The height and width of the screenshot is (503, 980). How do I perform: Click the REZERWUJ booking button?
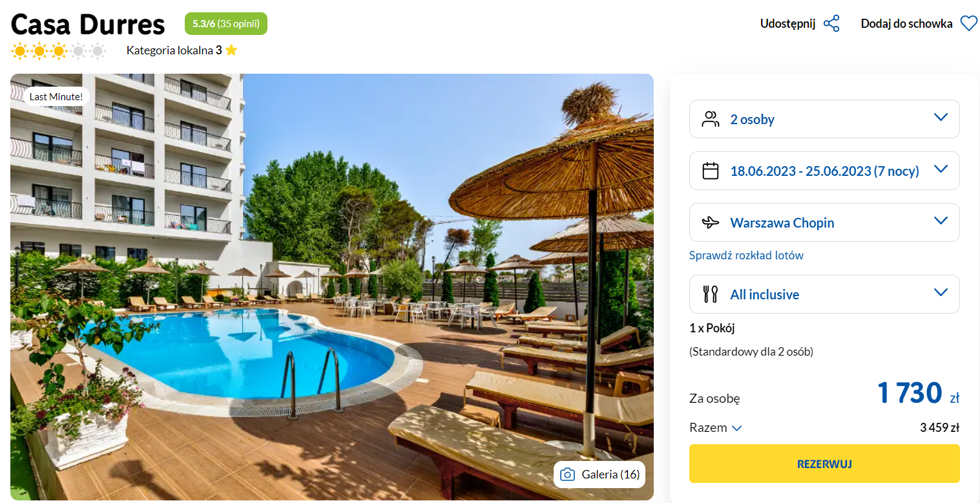[824, 464]
